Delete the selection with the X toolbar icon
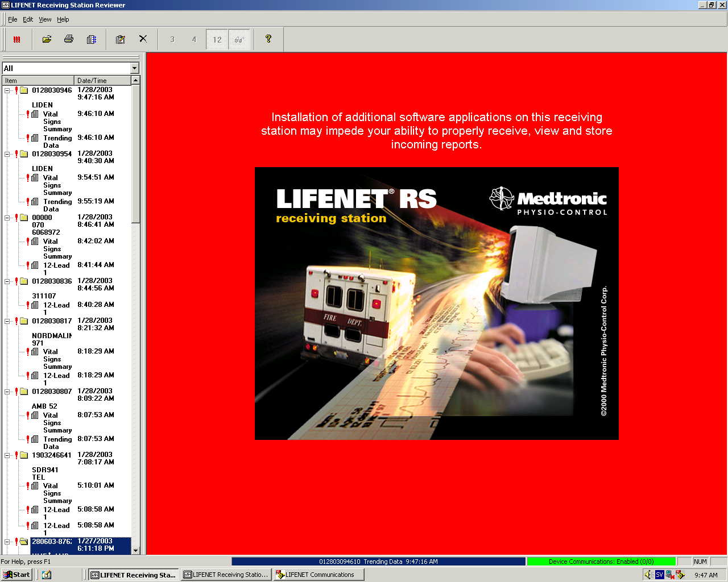 143,39
